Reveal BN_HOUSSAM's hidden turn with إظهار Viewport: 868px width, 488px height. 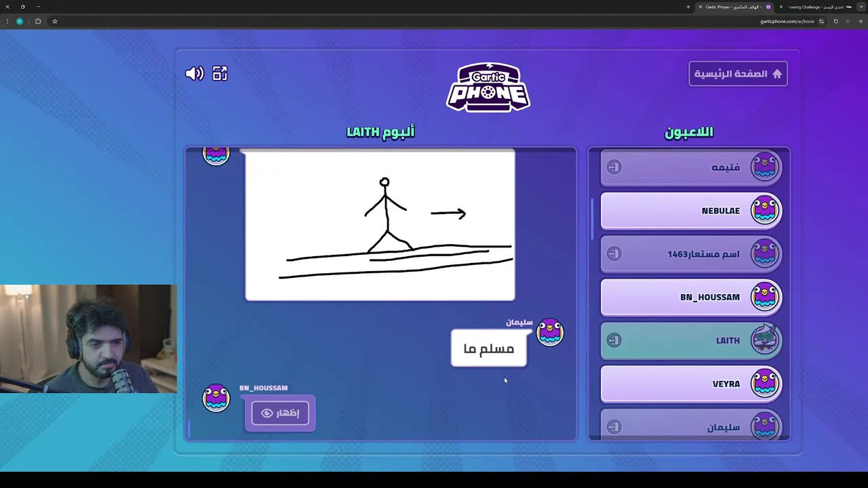[x=280, y=413]
